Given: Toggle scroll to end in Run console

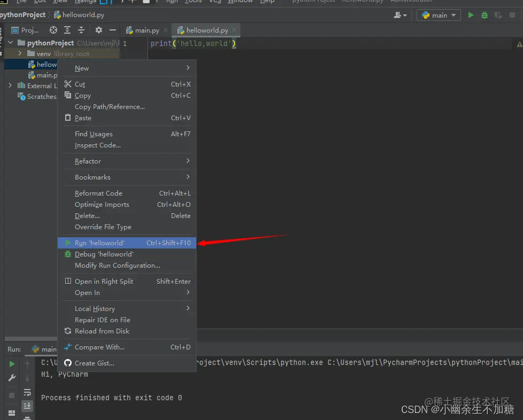Looking at the screenshot, I should [27, 406].
